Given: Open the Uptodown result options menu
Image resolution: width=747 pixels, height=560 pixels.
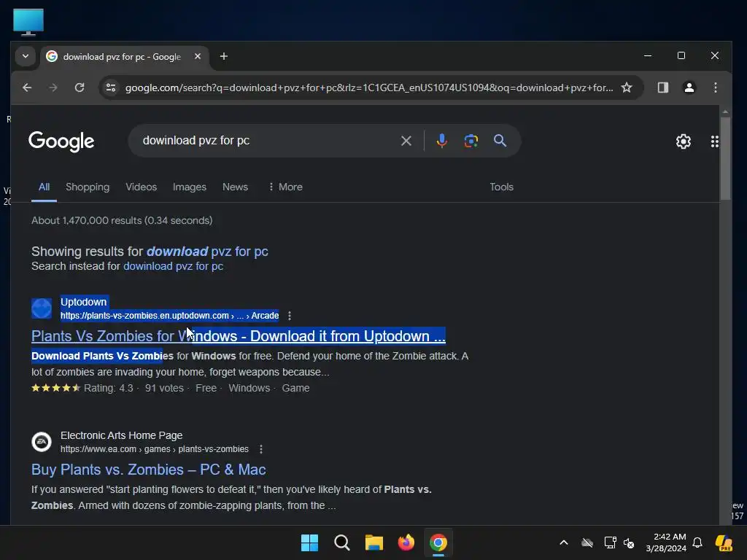Looking at the screenshot, I should (290, 316).
